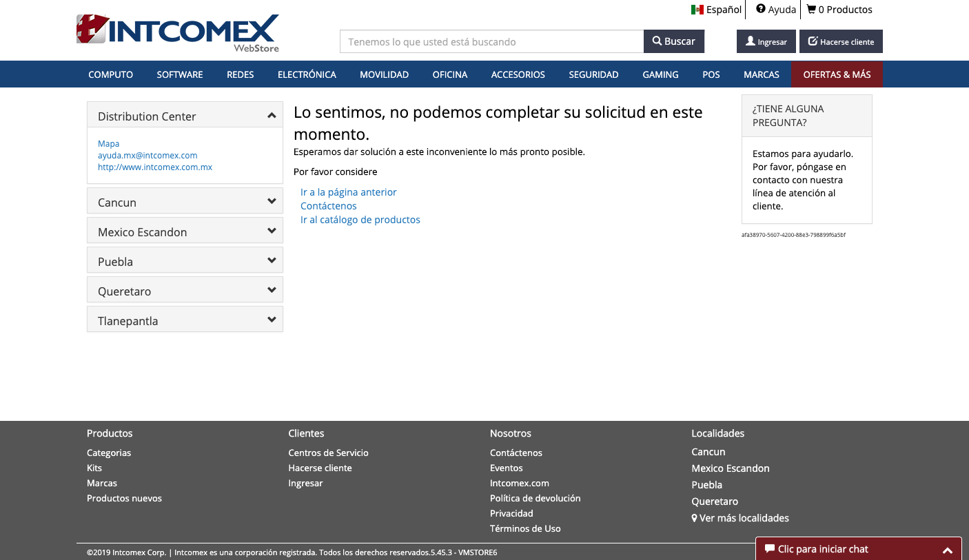Click the Español language label
Viewport: 969px width, 560px height.
pyautogui.click(x=724, y=10)
